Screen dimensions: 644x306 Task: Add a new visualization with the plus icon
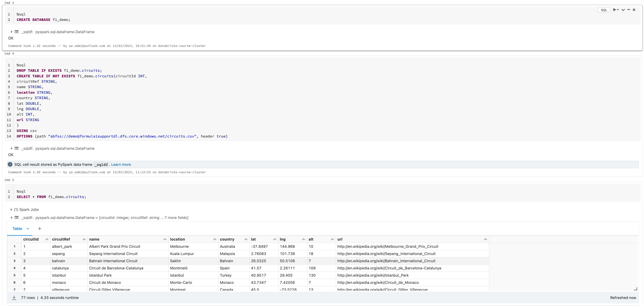click(x=39, y=229)
